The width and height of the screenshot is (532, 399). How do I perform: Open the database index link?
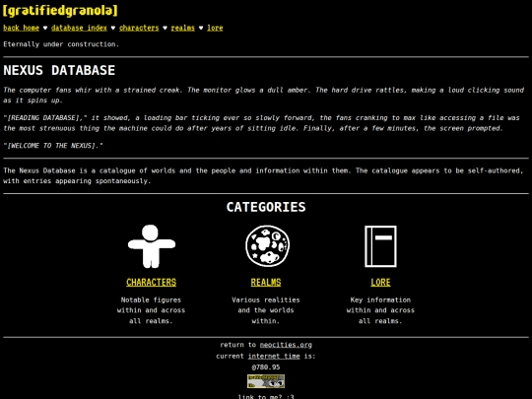79,28
